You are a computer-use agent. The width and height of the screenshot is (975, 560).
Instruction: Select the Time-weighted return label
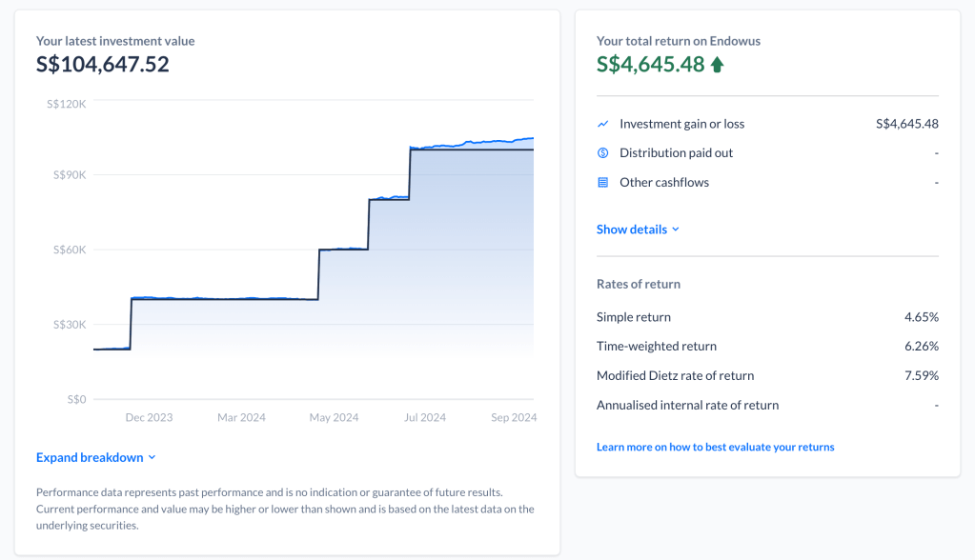(656, 347)
